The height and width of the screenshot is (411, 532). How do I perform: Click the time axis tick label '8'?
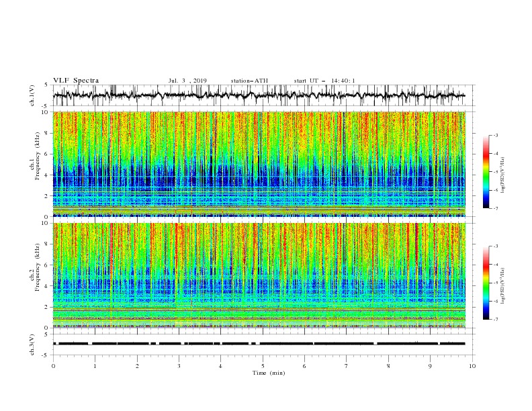point(388,366)
